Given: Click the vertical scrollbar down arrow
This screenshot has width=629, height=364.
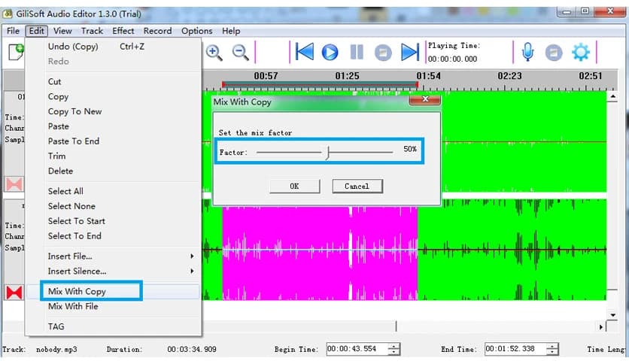Looking at the screenshot, I should pyautogui.click(x=612, y=315).
